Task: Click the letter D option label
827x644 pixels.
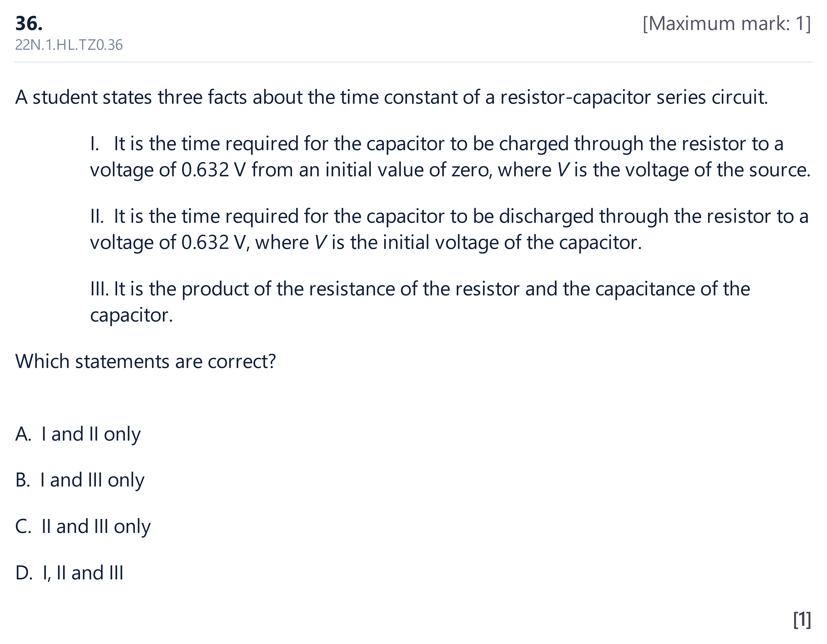Action: 24,573
